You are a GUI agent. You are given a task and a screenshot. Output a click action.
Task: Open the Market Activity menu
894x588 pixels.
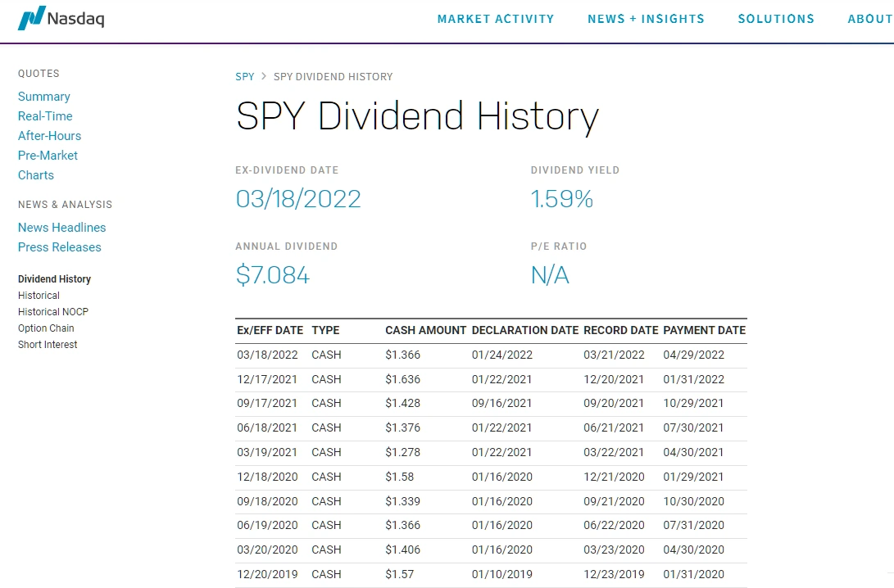pos(496,19)
